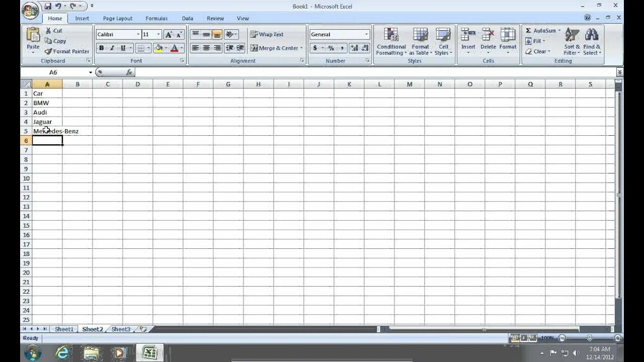Open the View tab
Screen dimensions: 644x362
pyautogui.click(x=243, y=19)
